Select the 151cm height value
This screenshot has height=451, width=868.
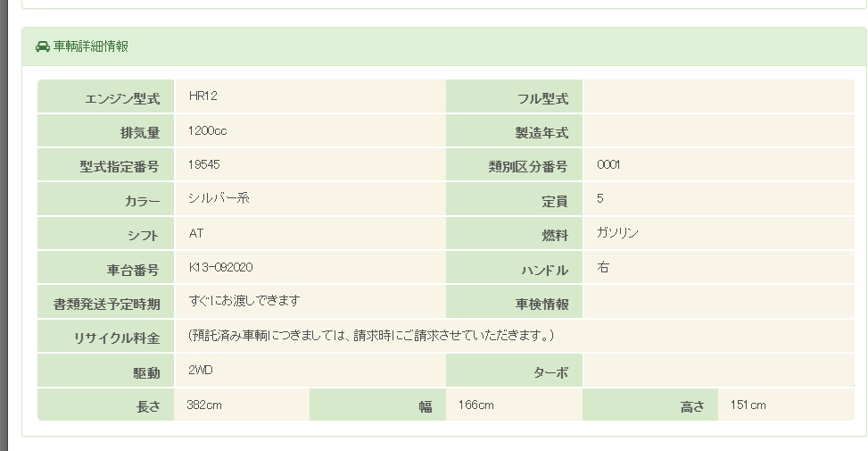(x=748, y=405)
